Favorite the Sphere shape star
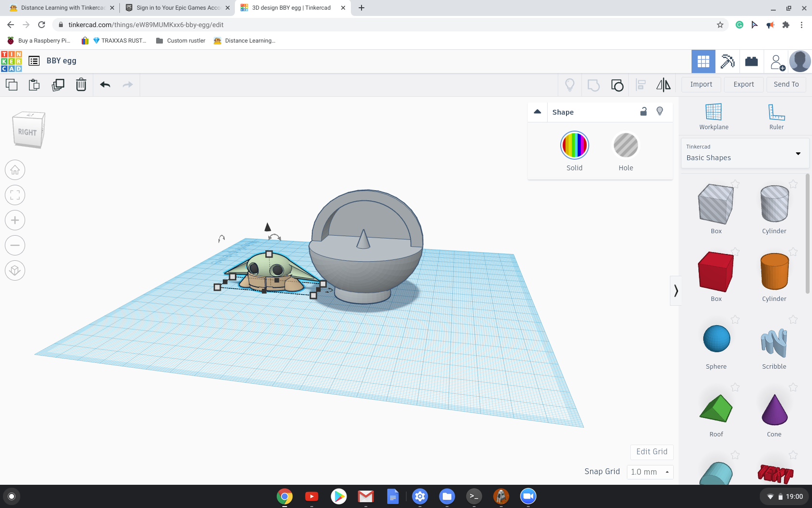This screenshot has width=812, height=508. click(x=735, y=319)
